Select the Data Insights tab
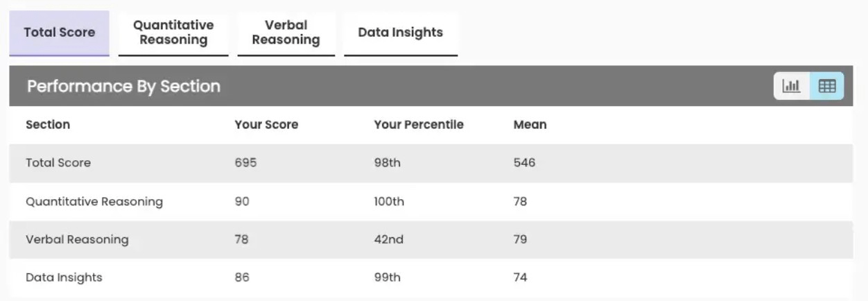The image size is (868, 301). (400, 32)
